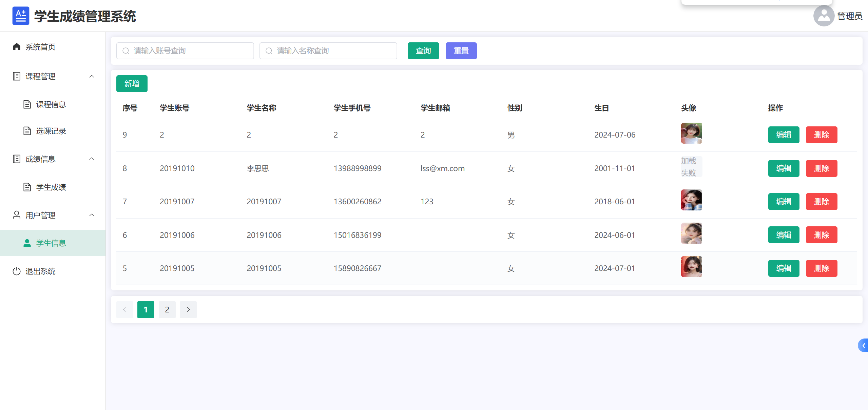Viewport: 868px width, 410px height.
Task: Click the 学生成绩管理系统 logo icon
Action: click(21, 16)
